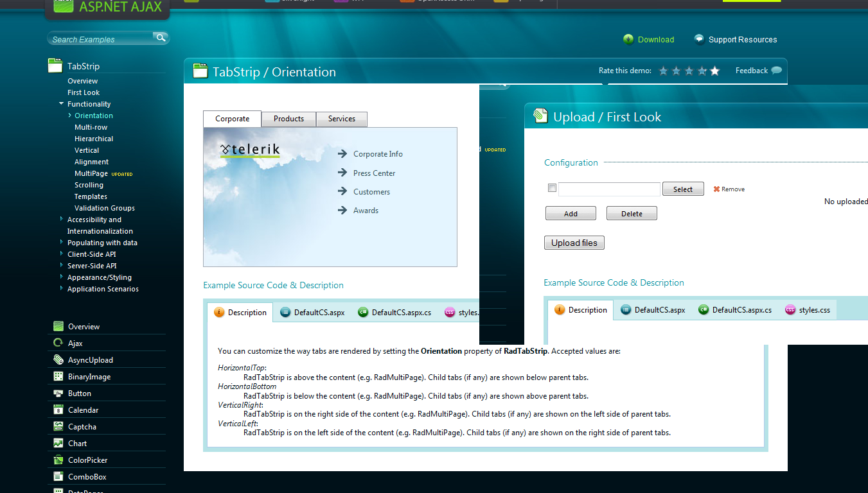This screenshot has width=868, height=493.
Task: Tick the checkbox beside the file input
Action: point(552,188)
